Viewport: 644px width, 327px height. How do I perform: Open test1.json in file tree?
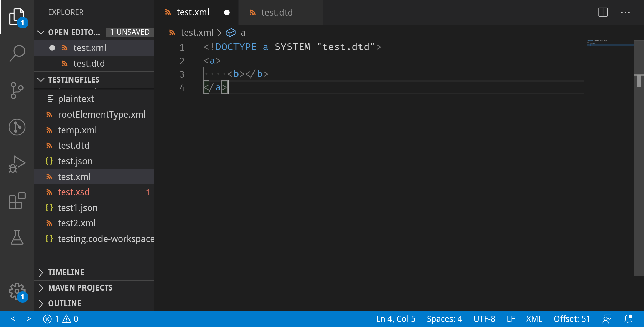pos(94,208)
